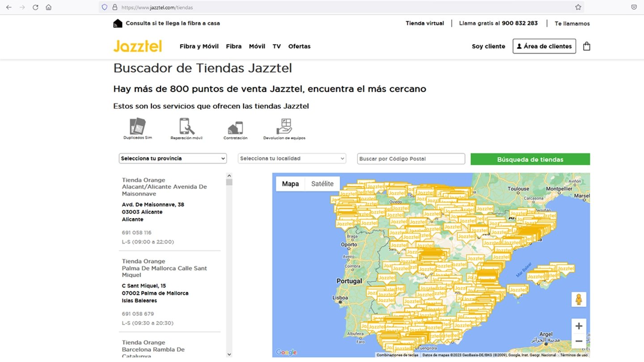The width and height of the screenshot is (644, 362).
Task: Reload the page with the refresh icon
Action: [35, 7]
